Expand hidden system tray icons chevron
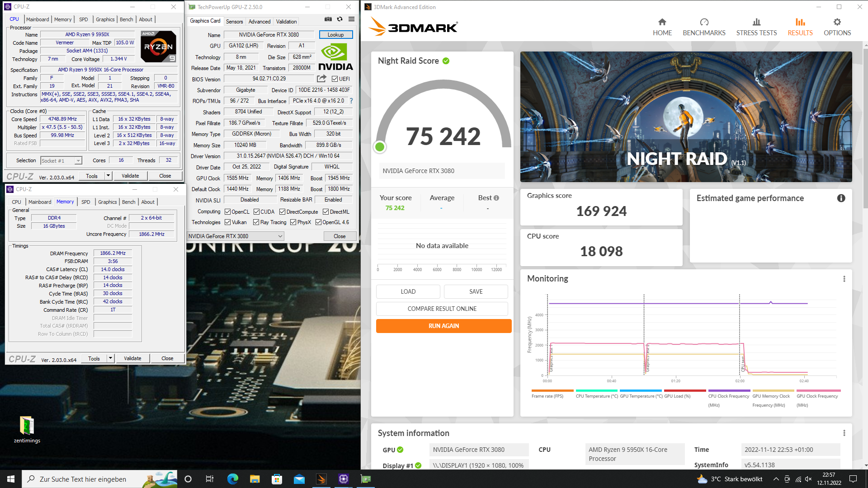868x488 pixels. (776, 479)
